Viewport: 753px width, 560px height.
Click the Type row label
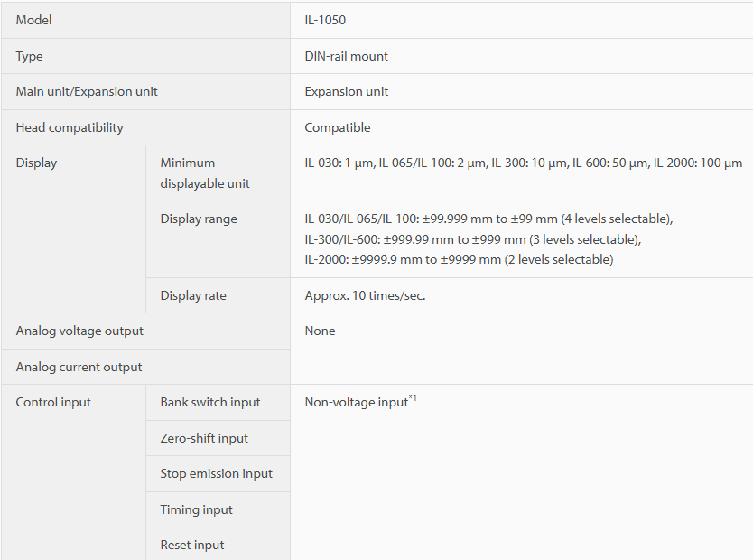click(x=29, y=56)
